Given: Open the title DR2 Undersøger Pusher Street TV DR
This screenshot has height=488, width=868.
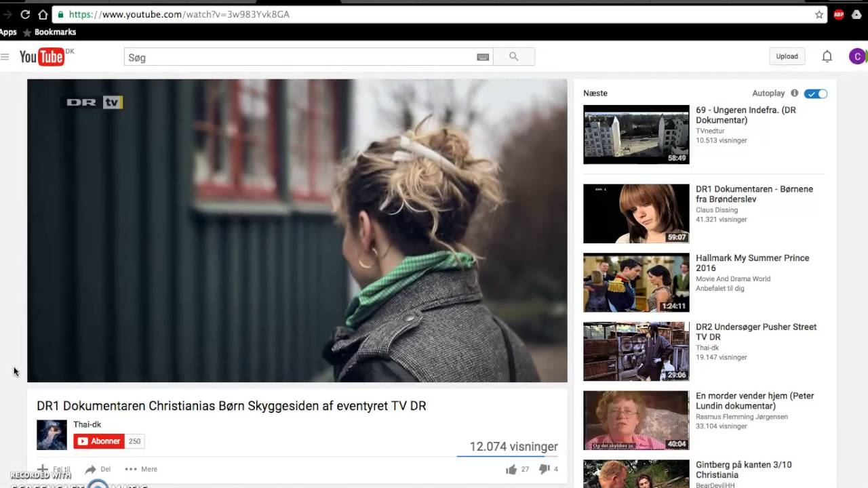Looking at the screenshot, I should pos(756,332).
